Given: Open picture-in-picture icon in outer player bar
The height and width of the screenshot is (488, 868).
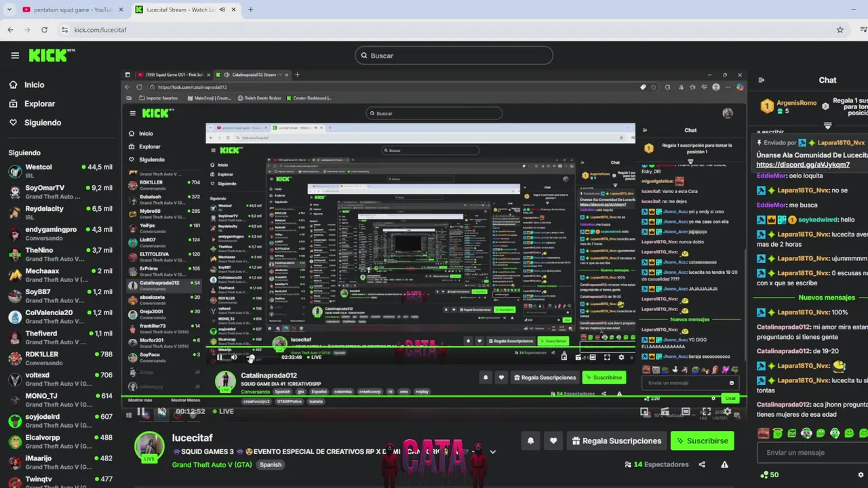Looking at the screenshot, I should [x=644, y=411].
